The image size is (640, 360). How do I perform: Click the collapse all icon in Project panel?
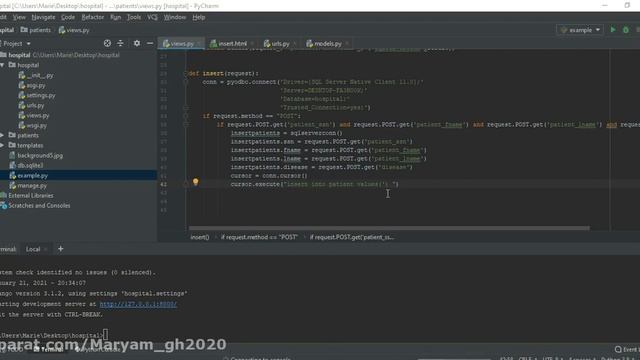120,43
